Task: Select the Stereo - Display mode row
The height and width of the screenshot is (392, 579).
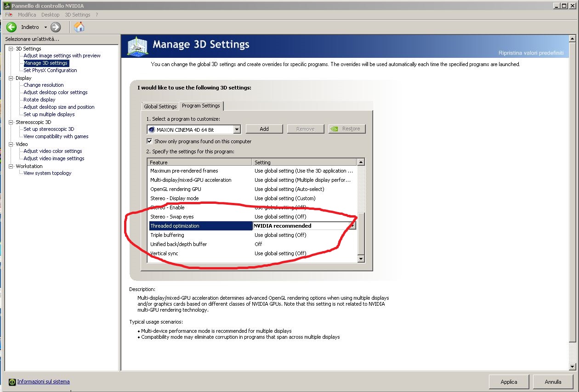Action: pos(252,198)
